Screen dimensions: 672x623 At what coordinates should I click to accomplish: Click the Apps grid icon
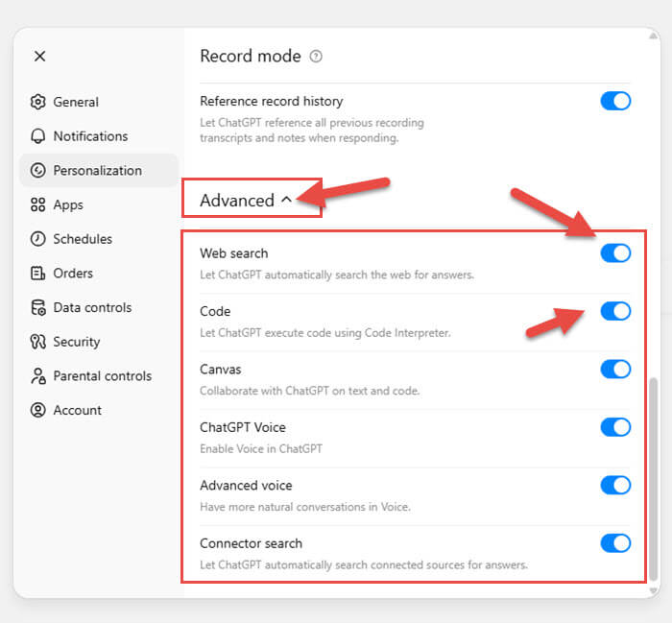pyautogui.click(x=37, y=204)
